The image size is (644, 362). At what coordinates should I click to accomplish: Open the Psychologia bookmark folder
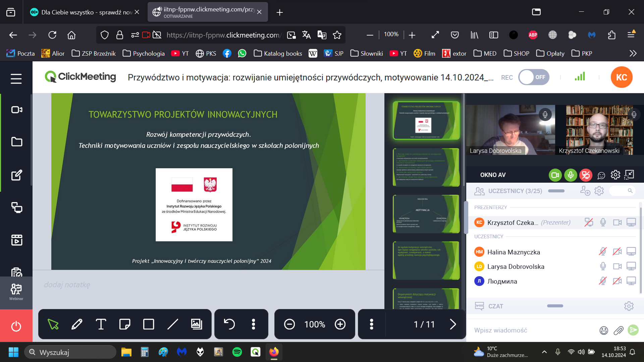pos(144,53)
